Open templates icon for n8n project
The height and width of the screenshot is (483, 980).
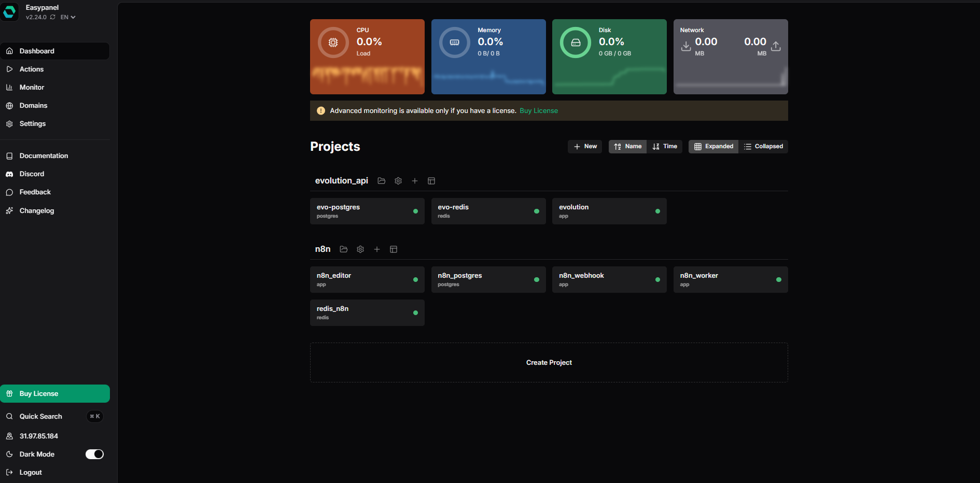coord(394,249)
